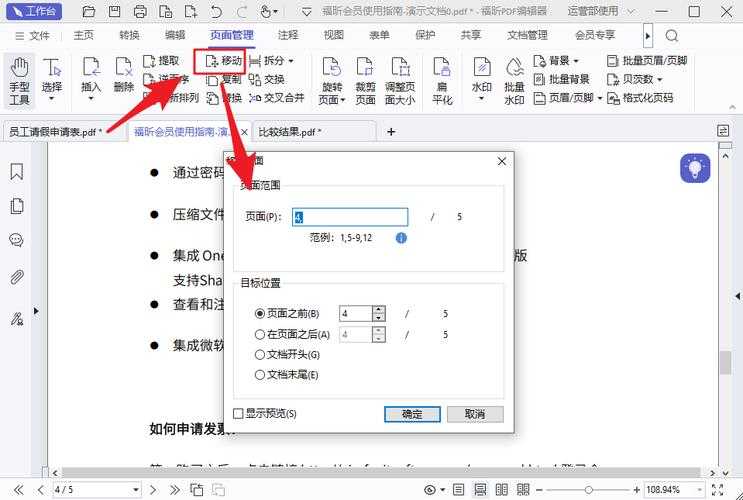Click the Delete page (删除) icon

124,77
